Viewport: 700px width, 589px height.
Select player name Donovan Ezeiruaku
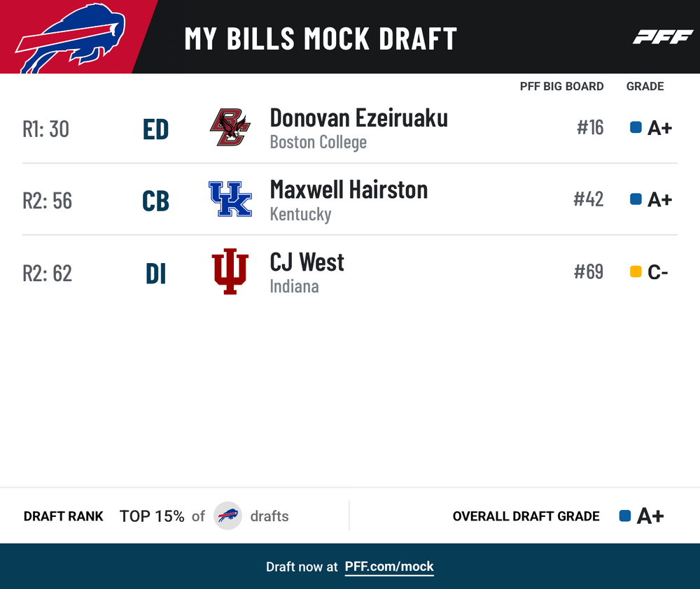[359, 118]
